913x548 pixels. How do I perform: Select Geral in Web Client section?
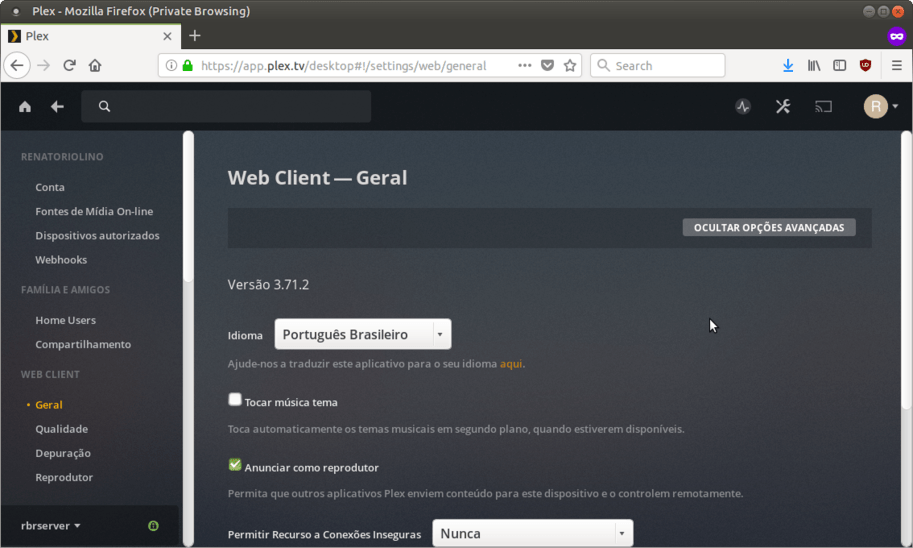coord(48,405)
